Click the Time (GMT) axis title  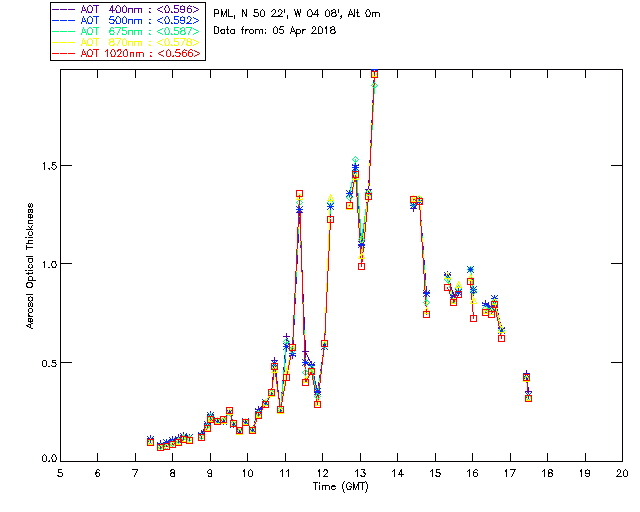[x=341, y=487]
